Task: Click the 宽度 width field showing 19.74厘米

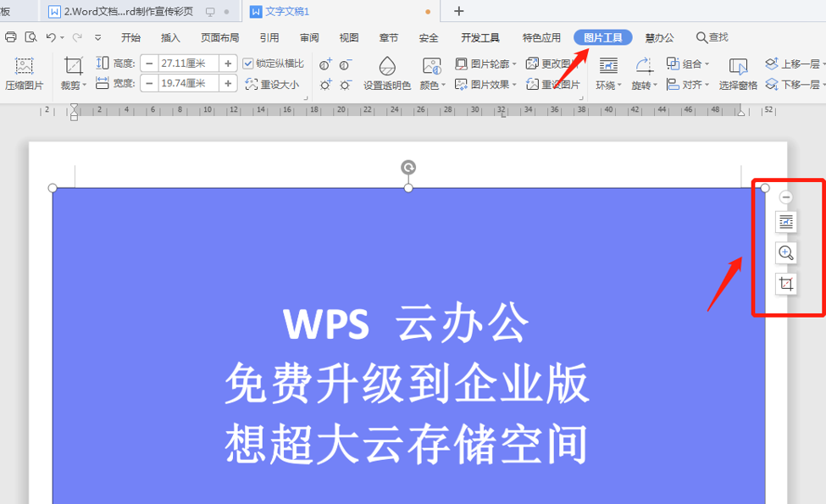Action: 189,83
